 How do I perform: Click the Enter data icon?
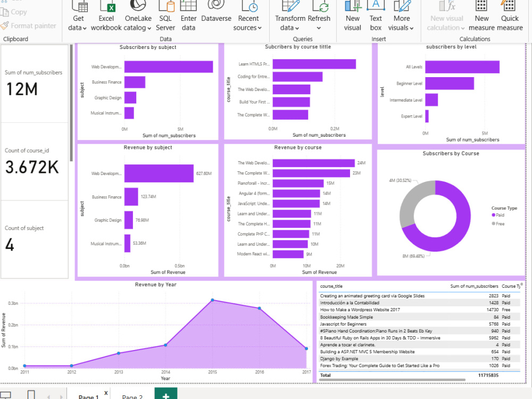tap(188, 7)
